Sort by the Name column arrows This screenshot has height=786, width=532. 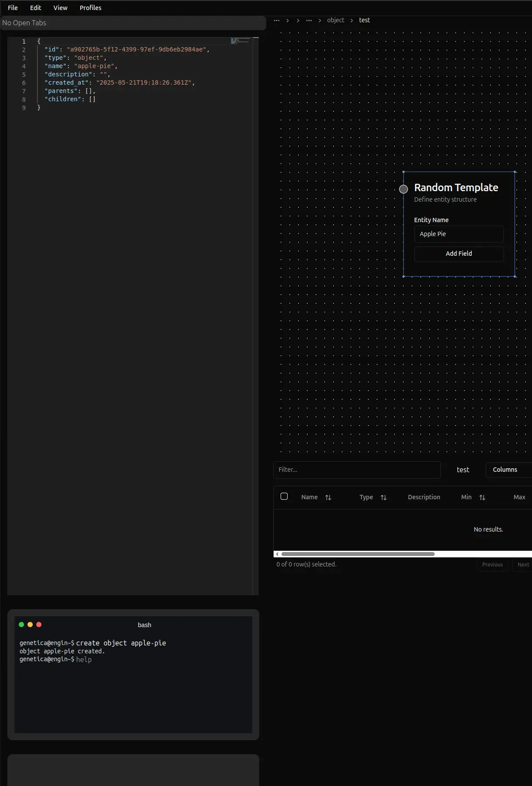328,498
